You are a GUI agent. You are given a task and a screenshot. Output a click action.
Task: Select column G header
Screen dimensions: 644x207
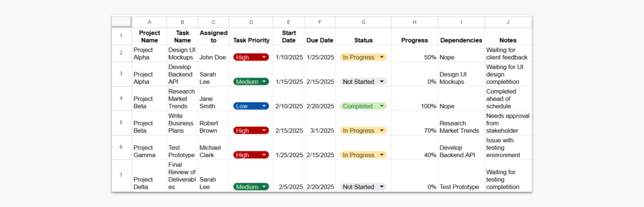click(363, 22)
